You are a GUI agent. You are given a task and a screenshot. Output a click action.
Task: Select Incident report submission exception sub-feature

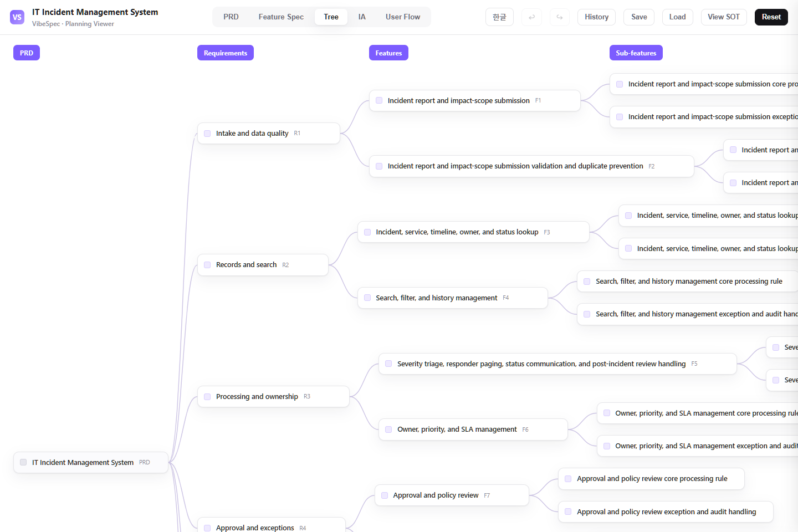click(704, 117)
